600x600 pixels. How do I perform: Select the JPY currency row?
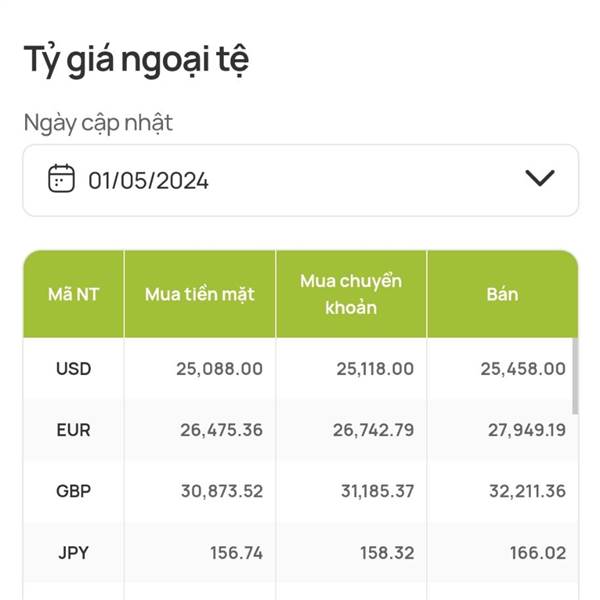[x=300, y=553]
